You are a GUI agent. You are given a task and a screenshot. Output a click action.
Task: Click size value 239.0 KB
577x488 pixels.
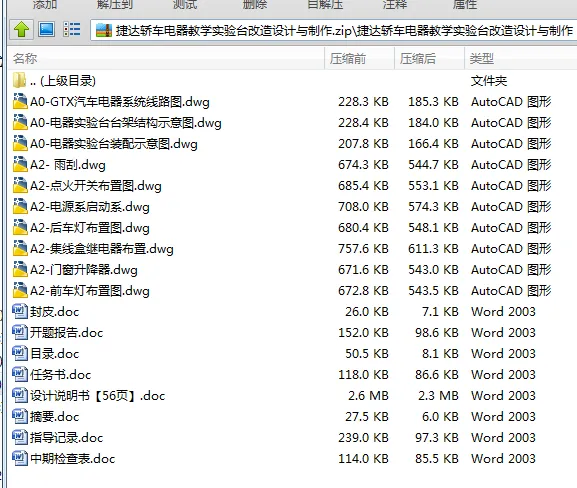click(x=363, y=437)
